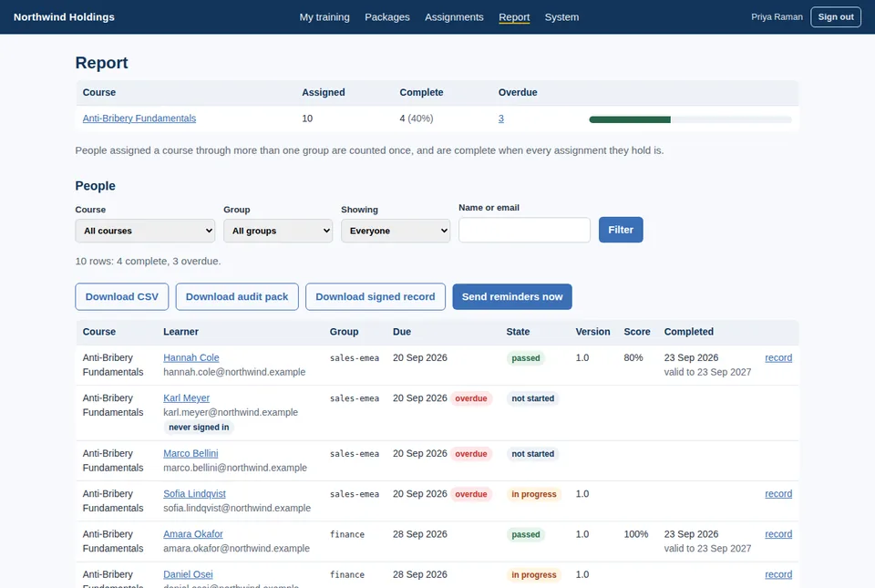Click the never signed in badge

(199, 428)
